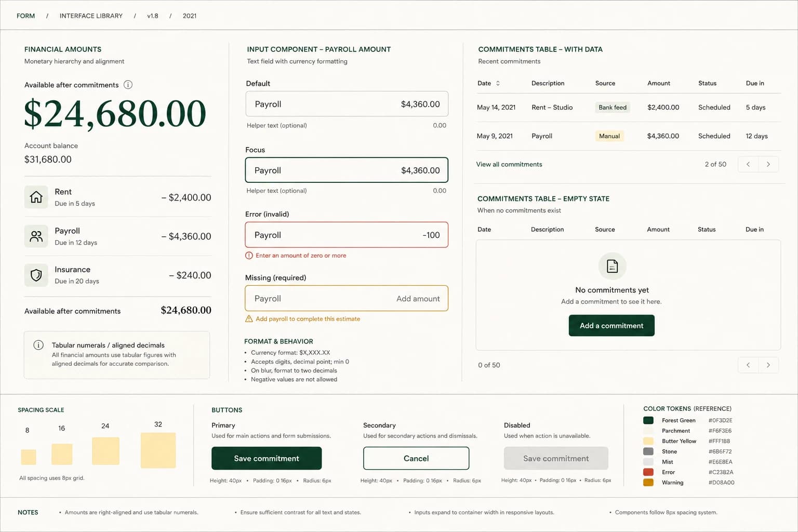Click the #0F3D2E hex value
Viewport: 798px width, 532px height.
(x=720, y=420)
